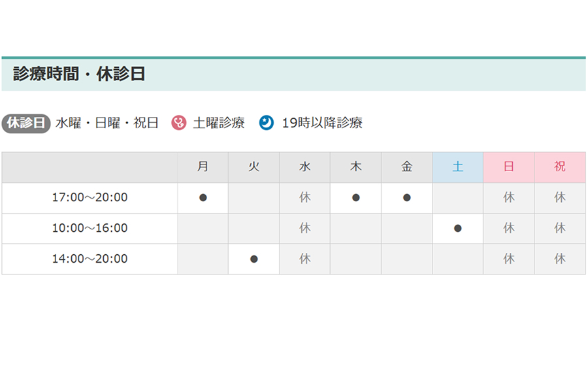Click Monday 17:00–20:00 availability dot

[x=203, y=197]
